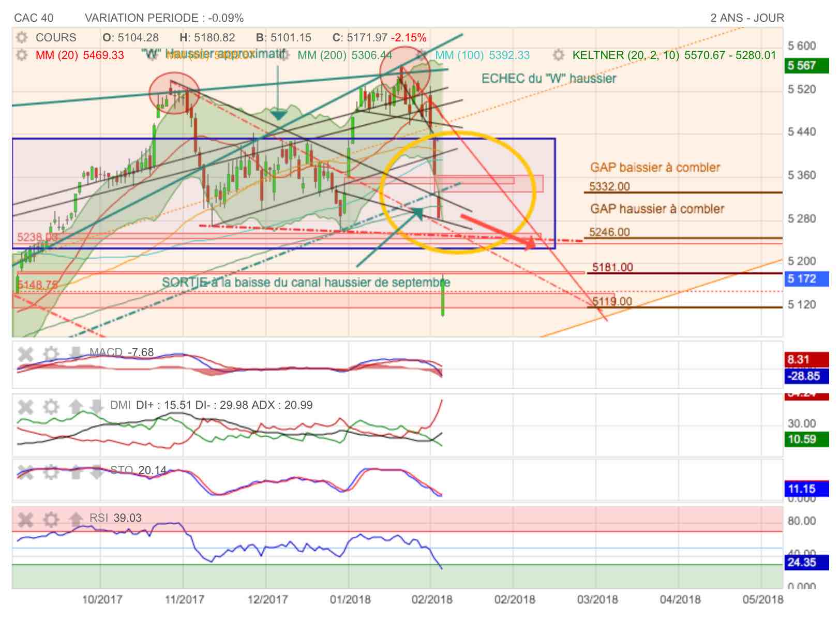Click the 5 567 green price tag

[x=806, y=66]
